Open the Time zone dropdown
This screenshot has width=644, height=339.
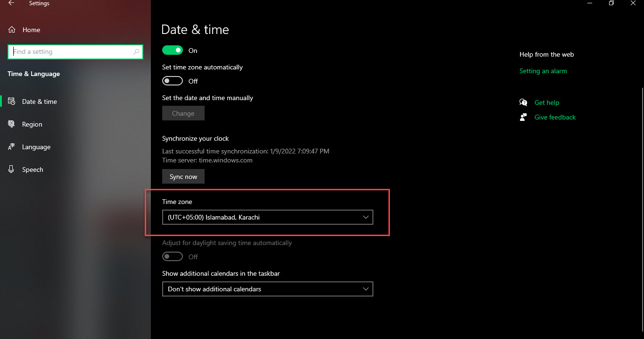pos(267,217)
